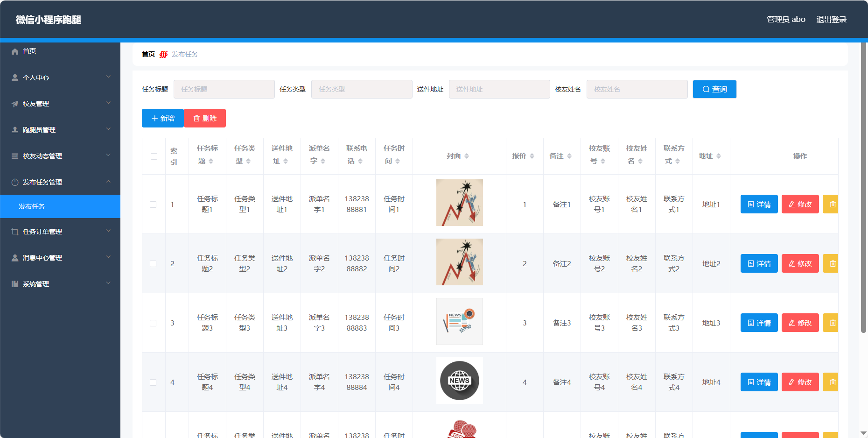Open 详情 for 任务标题1 row
This screenshot has height=438, width=868.
click(759, 204)
